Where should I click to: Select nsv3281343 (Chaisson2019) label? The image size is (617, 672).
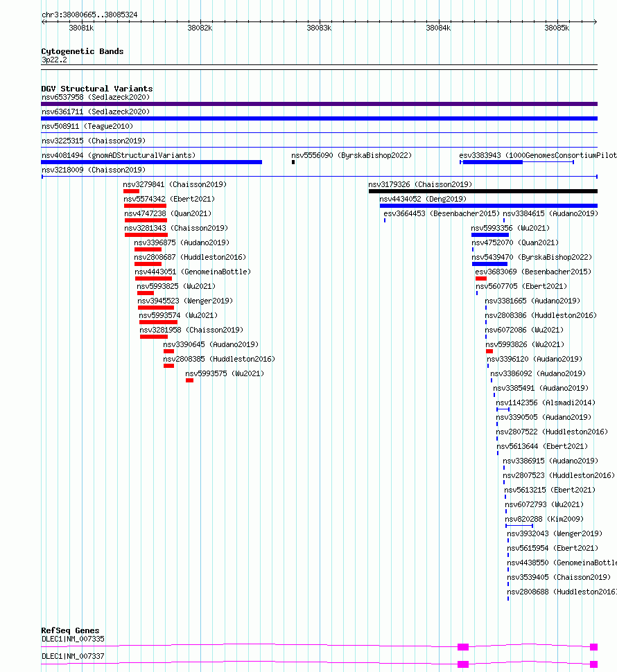coord(176,229)
